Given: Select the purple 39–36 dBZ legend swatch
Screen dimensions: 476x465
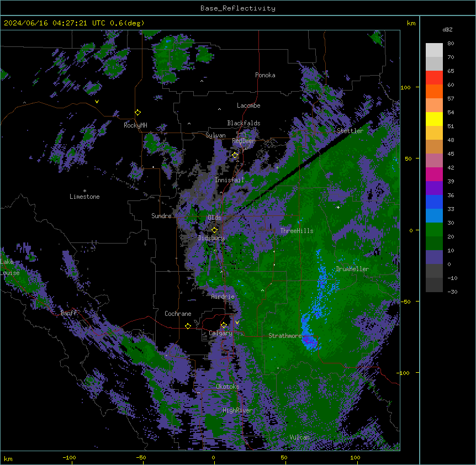Looking at the screenshot, I should [x=434, y=188].
